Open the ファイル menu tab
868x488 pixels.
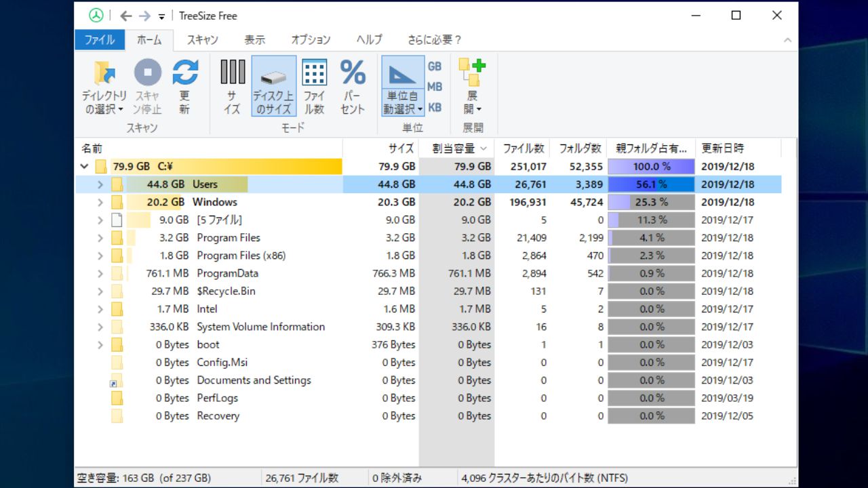click(100, 40)
